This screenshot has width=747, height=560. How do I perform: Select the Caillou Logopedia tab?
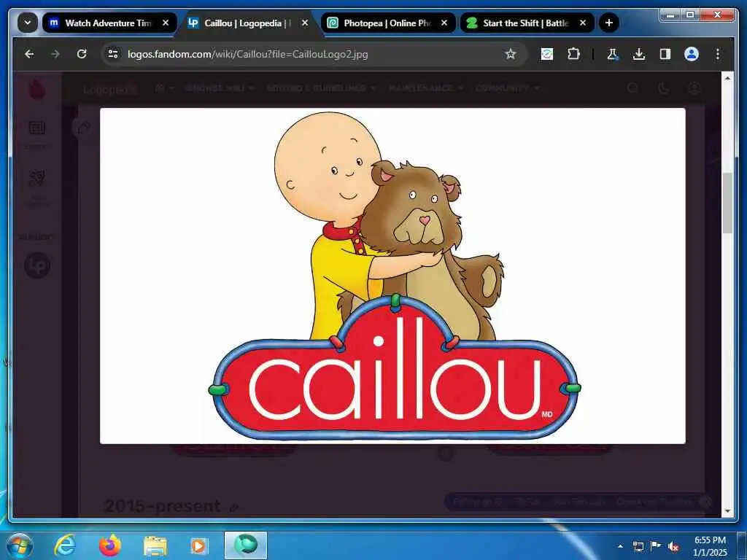[x=249, y=23]
